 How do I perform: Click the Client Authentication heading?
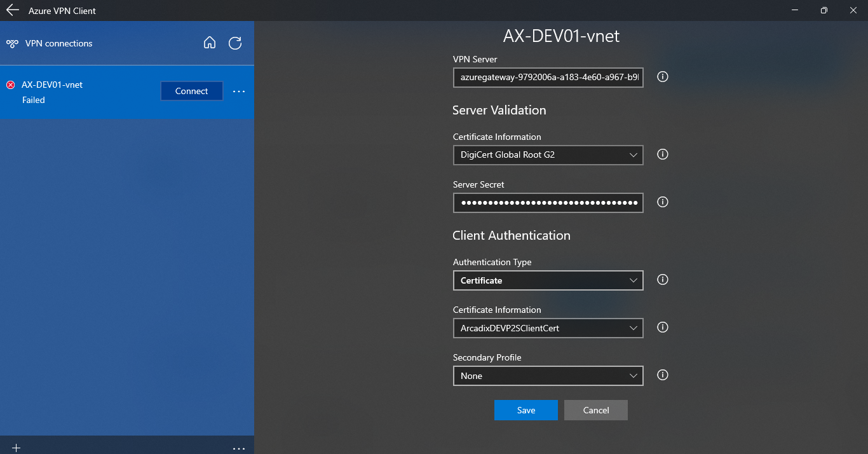click(512, 235)
